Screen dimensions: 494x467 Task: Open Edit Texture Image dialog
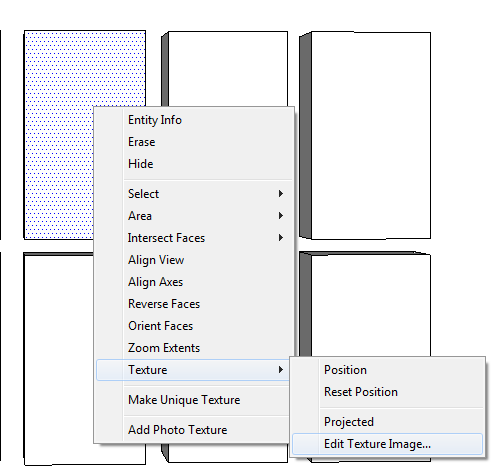(387, 444)
